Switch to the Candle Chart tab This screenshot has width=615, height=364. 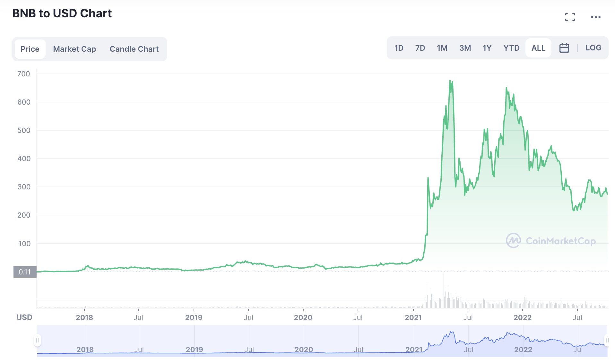point(134,49)
